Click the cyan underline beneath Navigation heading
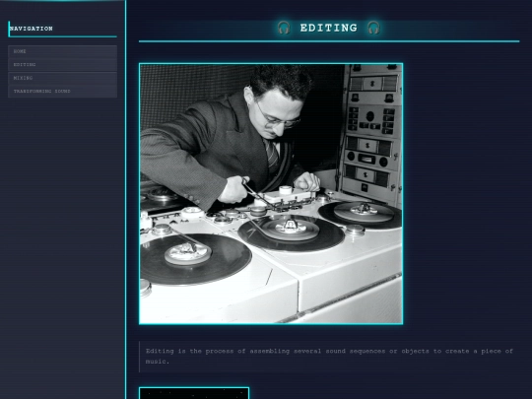The height and width of the screenshot is (399, 532). tap(62, 36)
